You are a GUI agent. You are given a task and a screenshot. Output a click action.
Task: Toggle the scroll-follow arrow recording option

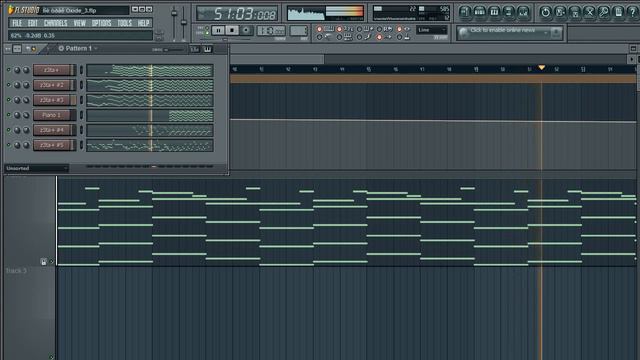point(379,37)
